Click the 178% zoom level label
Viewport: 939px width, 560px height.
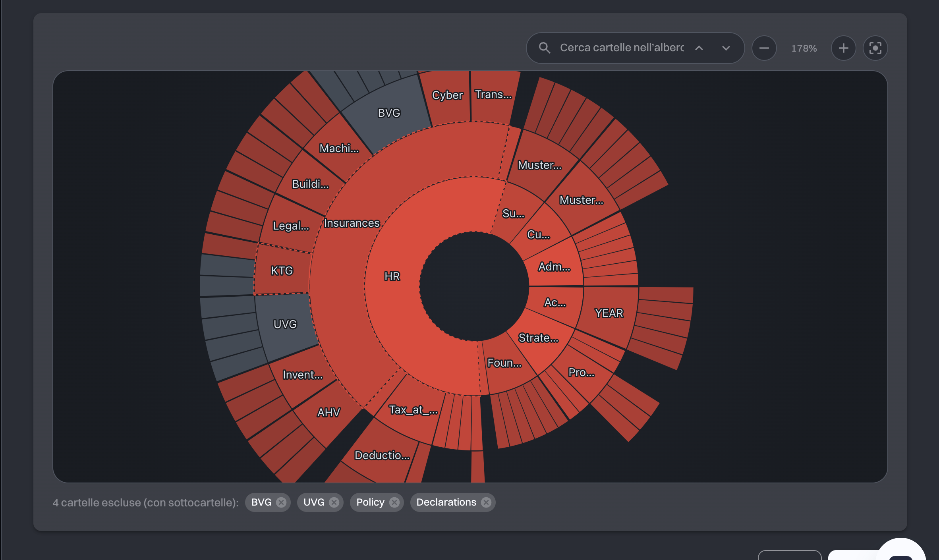click(x=804, y=48)
